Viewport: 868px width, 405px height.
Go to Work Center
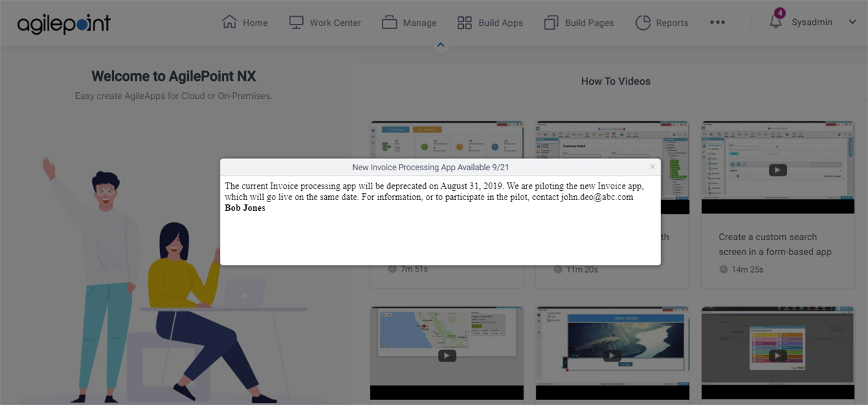pyautogui.click(x=325, y=22)
